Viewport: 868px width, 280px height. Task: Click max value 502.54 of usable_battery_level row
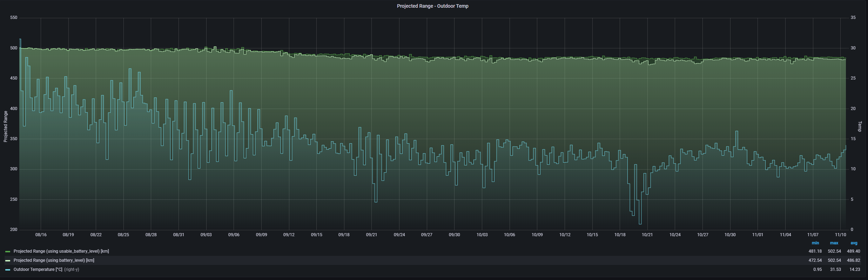pos(834,251)
